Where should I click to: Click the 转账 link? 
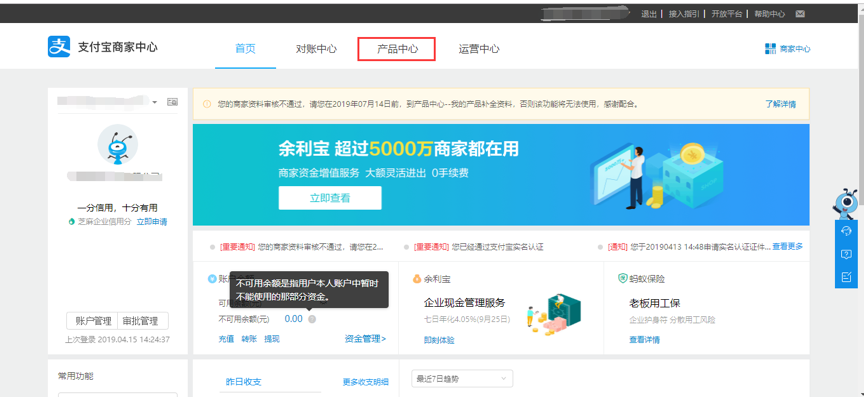click(249, 339)
